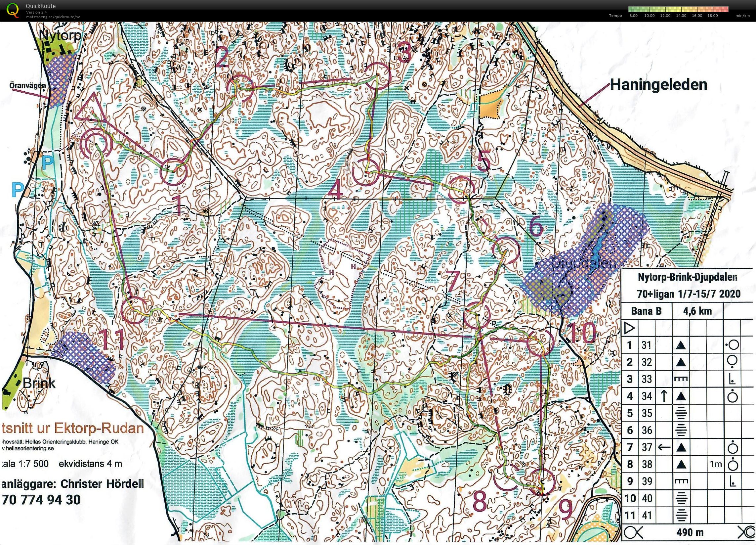Image resolution: width=756 pixels, height=545 pixels.
Task: Select control circle 10 on the map
Action: (541, 342)
